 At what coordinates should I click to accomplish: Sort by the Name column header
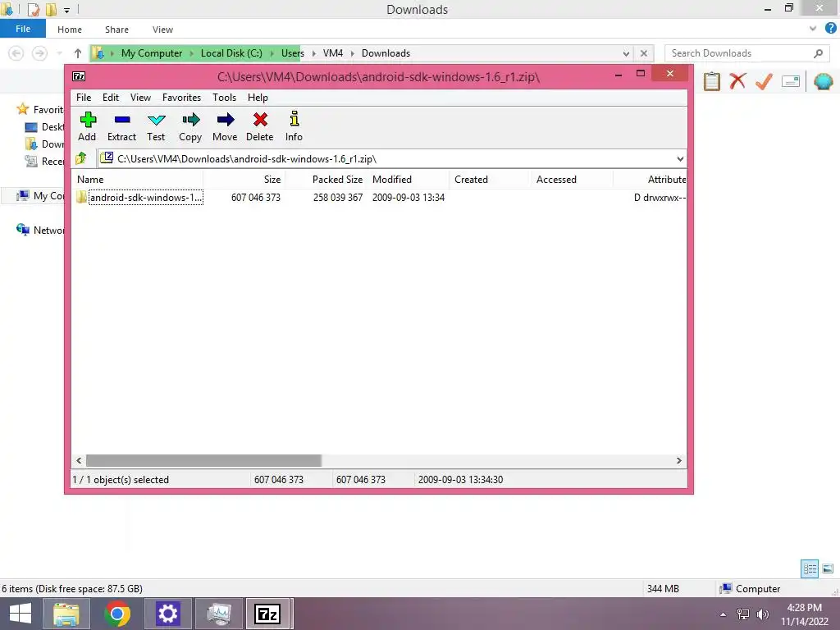click(137, 180)
